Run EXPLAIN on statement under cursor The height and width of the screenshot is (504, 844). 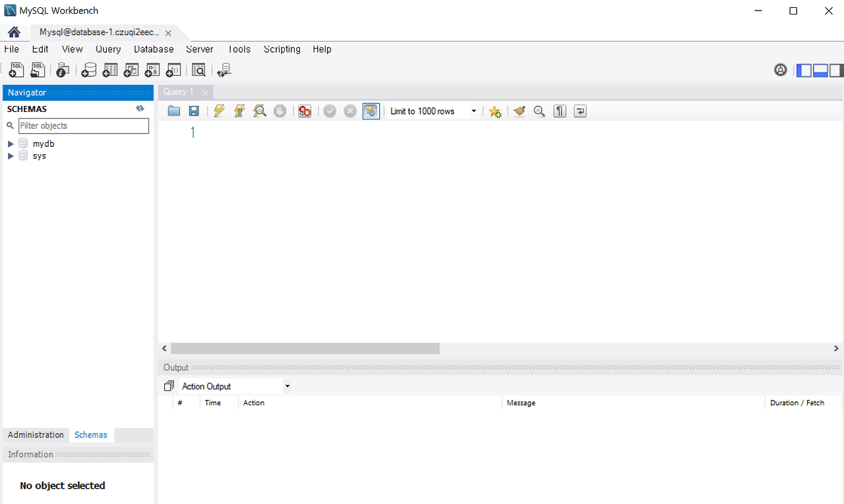coord(260,111)
